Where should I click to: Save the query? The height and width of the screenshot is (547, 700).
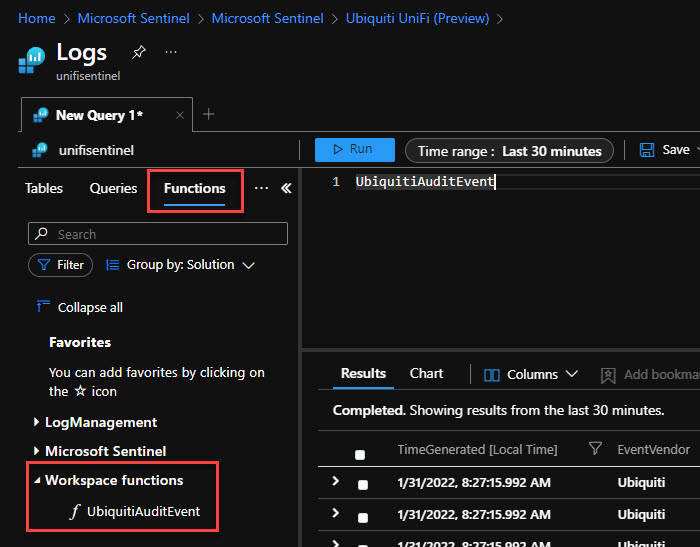tap(665, 150)
